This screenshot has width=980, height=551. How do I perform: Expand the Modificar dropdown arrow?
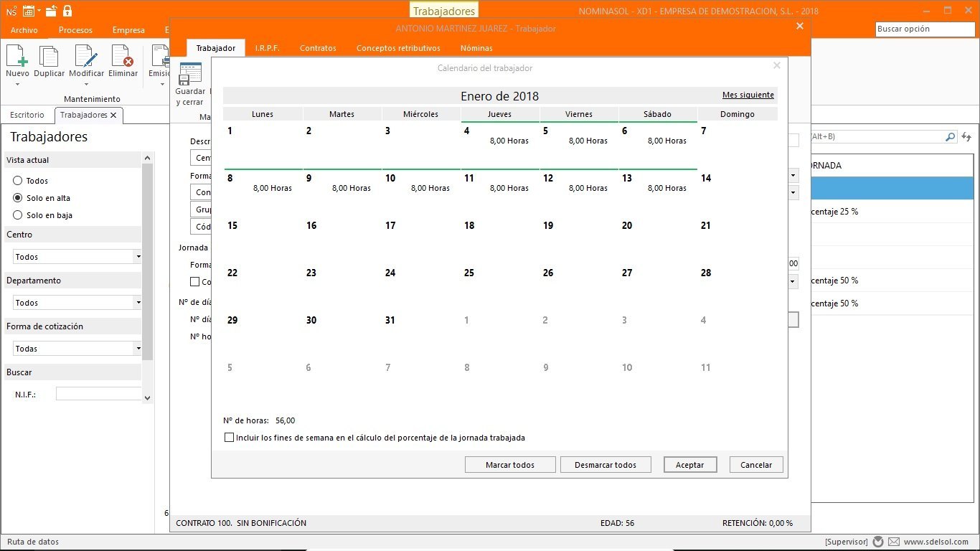[x=86, y=85]
